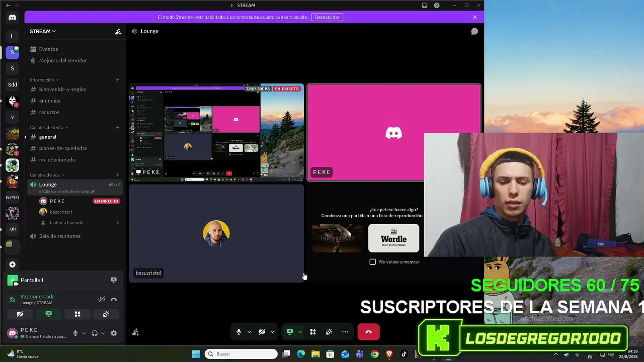Stop streaming icon beside Pantalla 1

point(114,280)
